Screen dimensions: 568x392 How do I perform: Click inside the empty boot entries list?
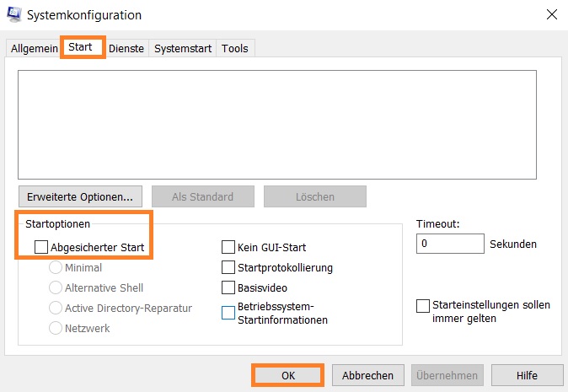(277, 125)
